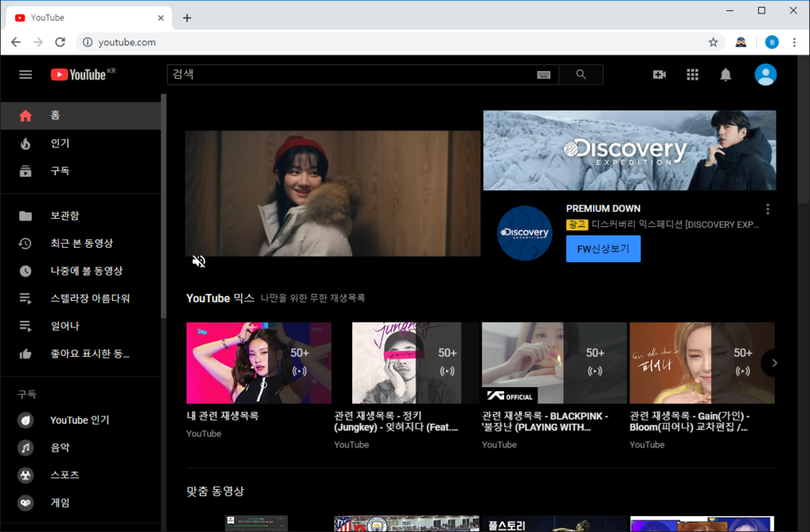Open the 음악 music channel

80,447
